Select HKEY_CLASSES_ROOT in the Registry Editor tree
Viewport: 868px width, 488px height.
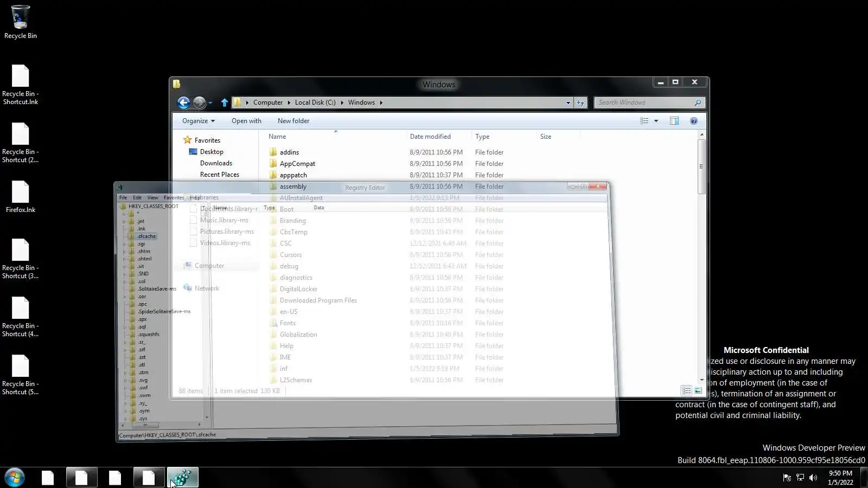point(154,206)
